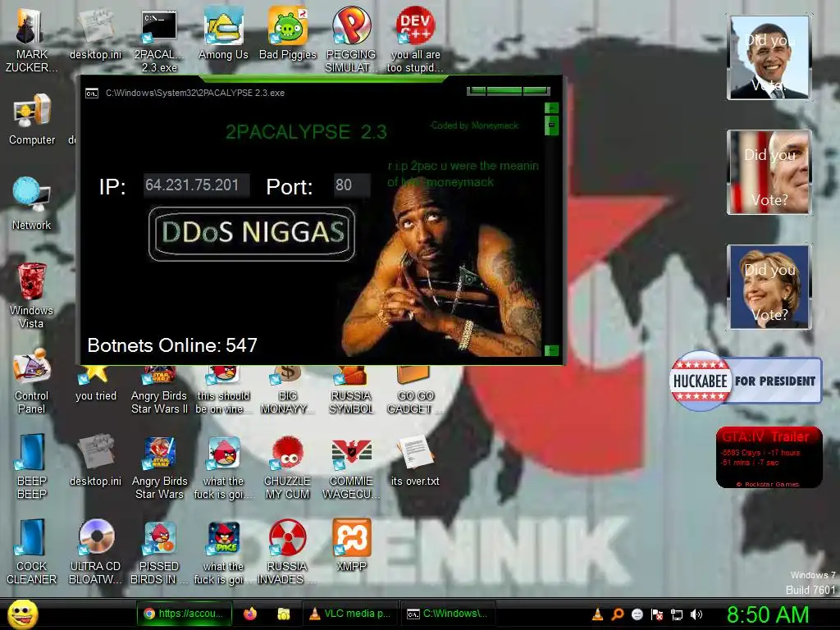Launch the Angry Birds Star Wars shortcut below it

[159, 468]
